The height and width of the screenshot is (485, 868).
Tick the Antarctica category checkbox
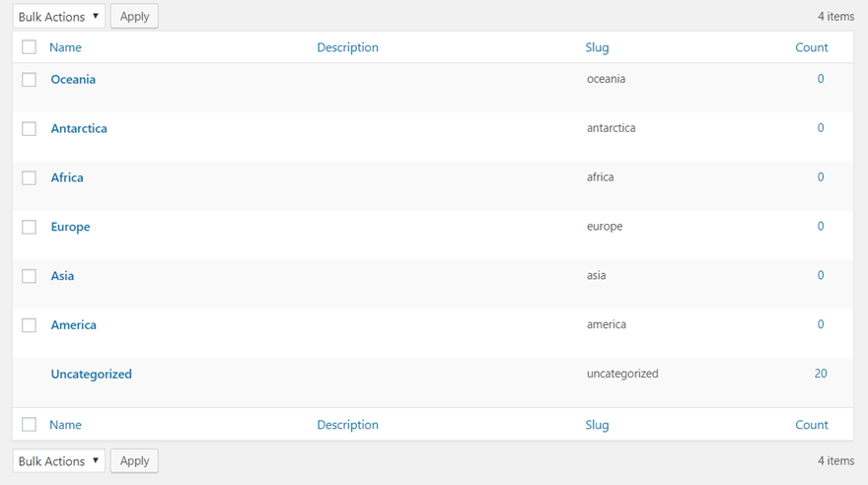click(29, 129)
